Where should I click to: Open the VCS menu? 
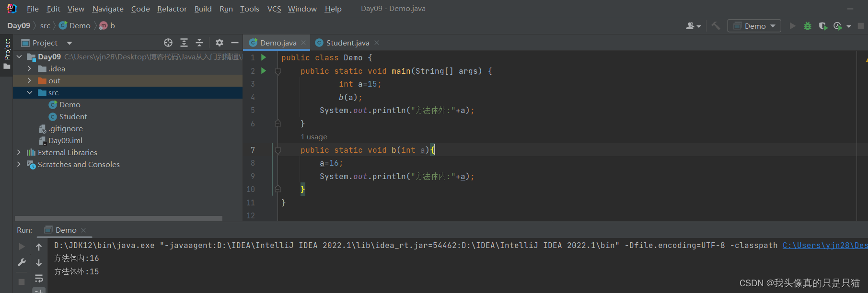[x=274, y=9]
